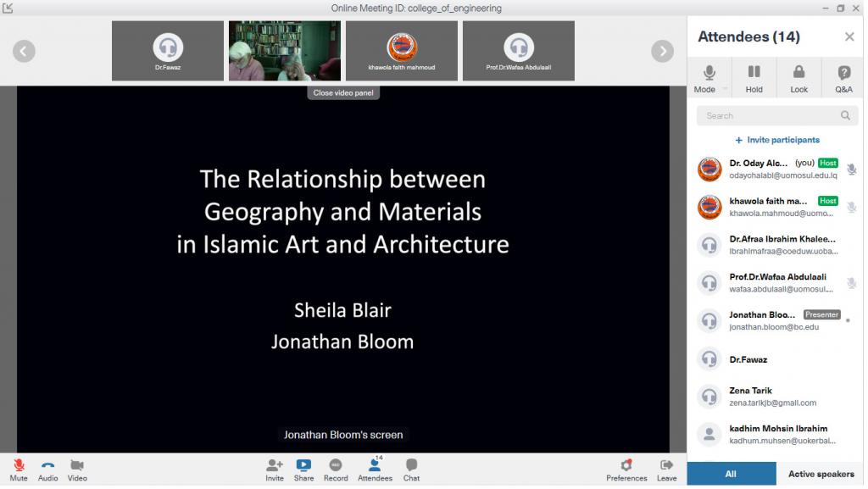Image resolution: width=868 pixels, height=489 pixels.
Task: Open the Q&A panel
Action: [843, 78]
